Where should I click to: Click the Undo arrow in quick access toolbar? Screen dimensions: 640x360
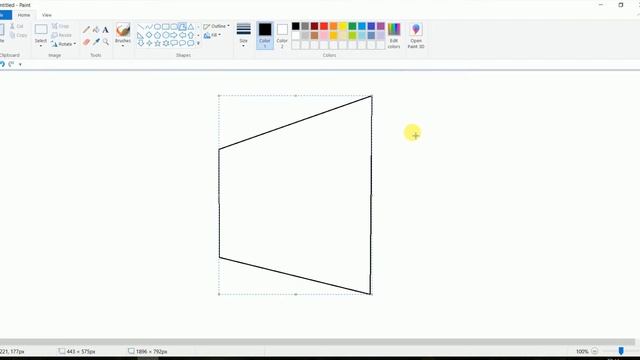(x=2, y=64)
